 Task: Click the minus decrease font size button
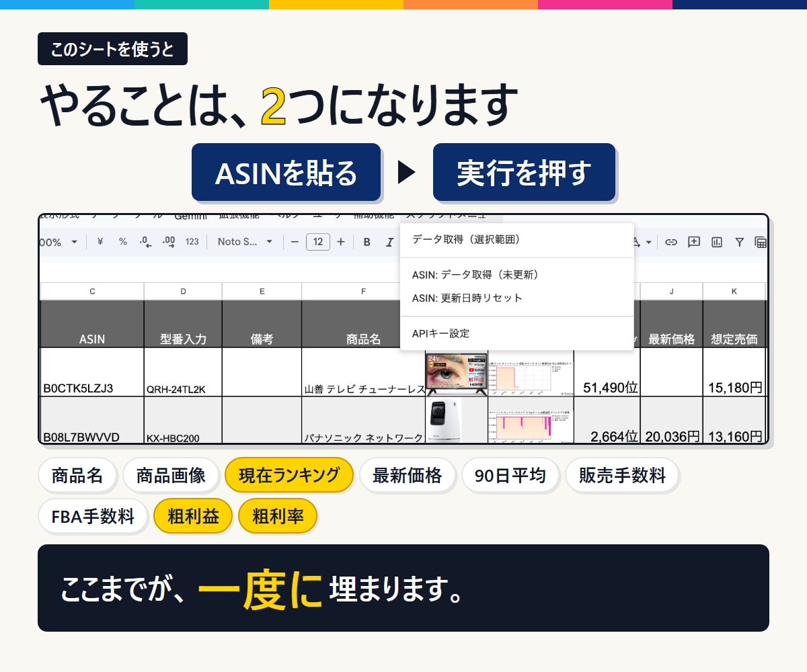pyautogui.click(x=295, y=242)
